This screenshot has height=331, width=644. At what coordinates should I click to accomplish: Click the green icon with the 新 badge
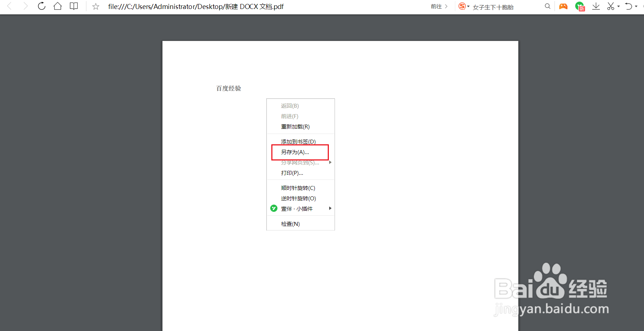coord(580,6)
